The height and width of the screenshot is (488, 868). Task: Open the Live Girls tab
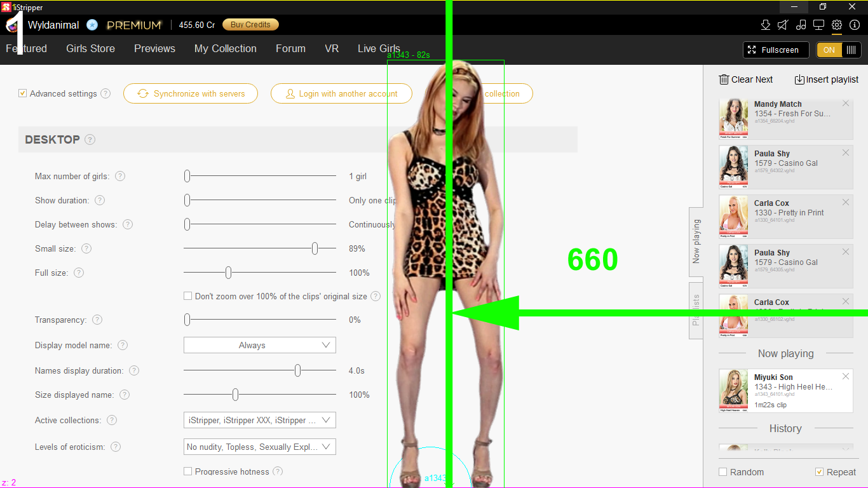pyautogui.click(x=379, y=48)
